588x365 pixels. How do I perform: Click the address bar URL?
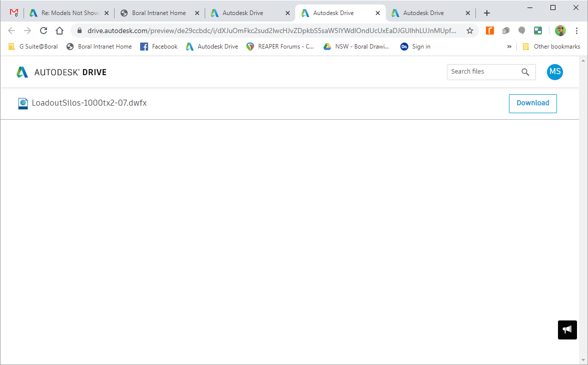(272, 31)
